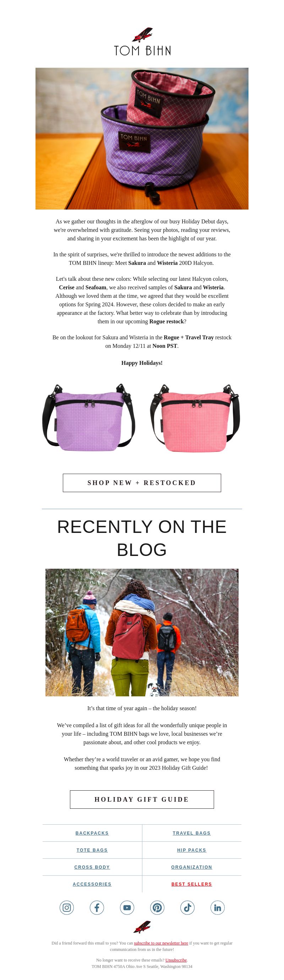Open the TikTok social icon
This screenshot has height=980, width=284.
tap(187, 908)
